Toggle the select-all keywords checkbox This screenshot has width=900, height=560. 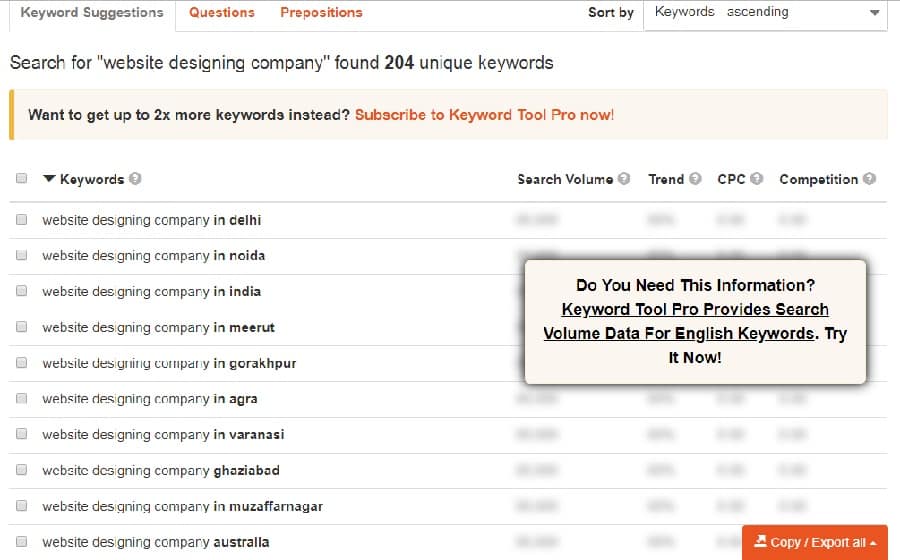22,180
